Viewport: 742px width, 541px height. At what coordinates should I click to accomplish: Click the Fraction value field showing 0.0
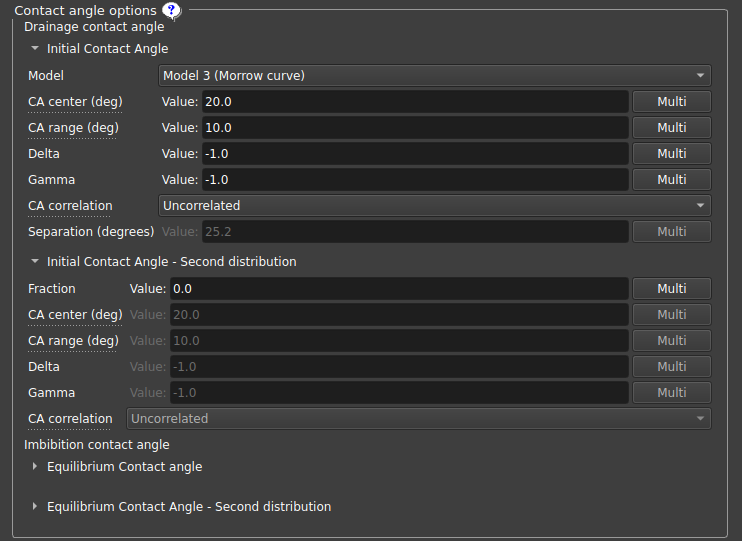398,289
